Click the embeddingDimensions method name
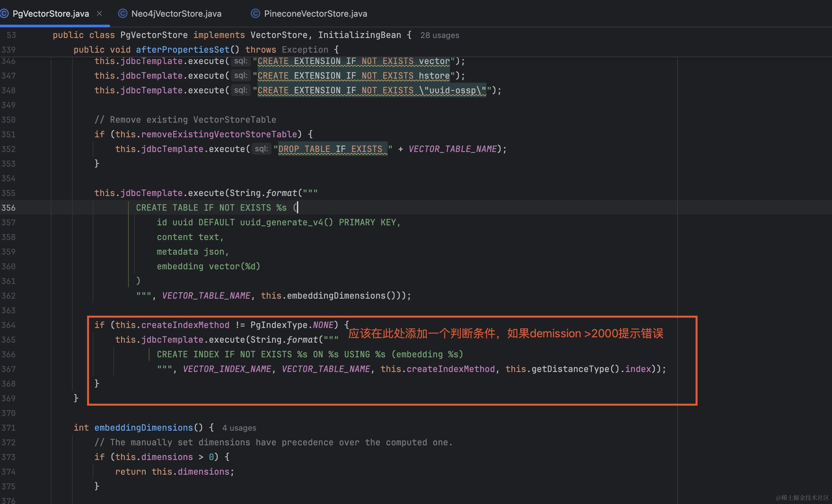The height and width of the screenshot is (504, 832). [144, 427]
